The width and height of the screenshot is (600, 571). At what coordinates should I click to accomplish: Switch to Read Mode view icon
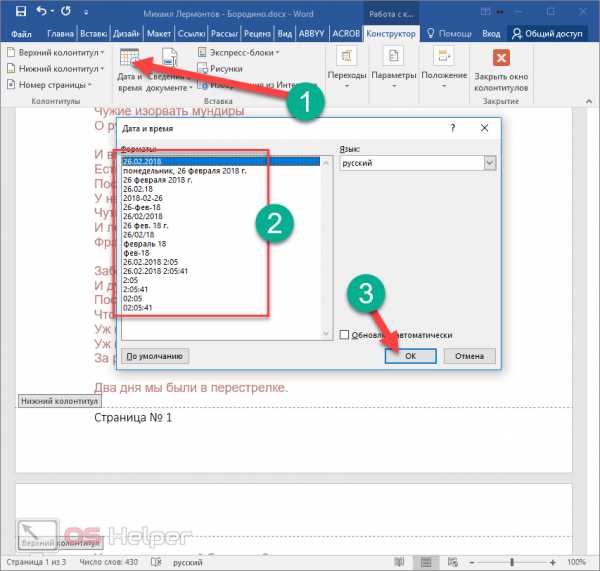pyautogui.click(x=399, y=562)
